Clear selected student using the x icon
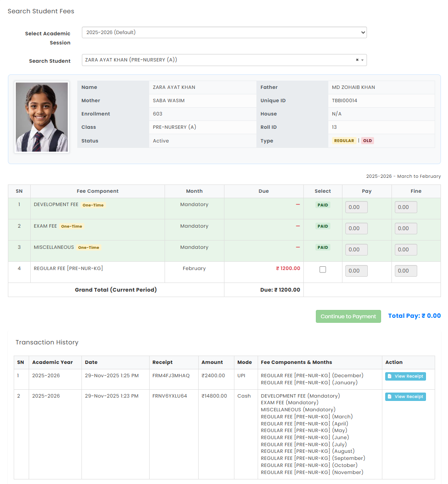This screenshot has width=448, height=484. (356, 59)
